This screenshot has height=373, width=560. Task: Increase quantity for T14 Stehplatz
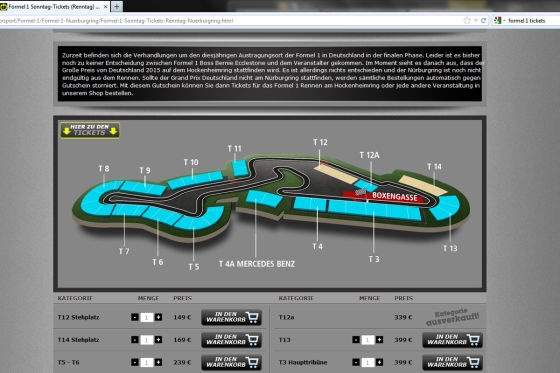[x=158, y=340]
